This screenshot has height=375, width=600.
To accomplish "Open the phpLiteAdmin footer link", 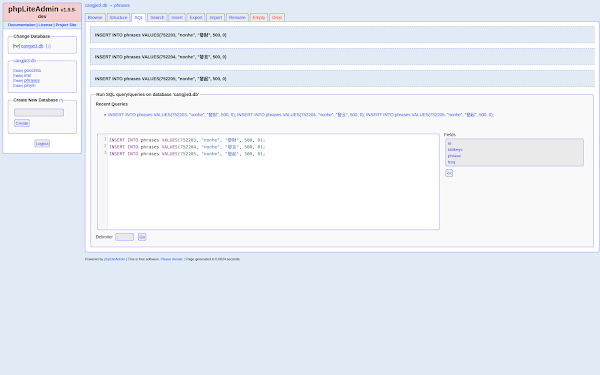I will click(x=114, y=259).
